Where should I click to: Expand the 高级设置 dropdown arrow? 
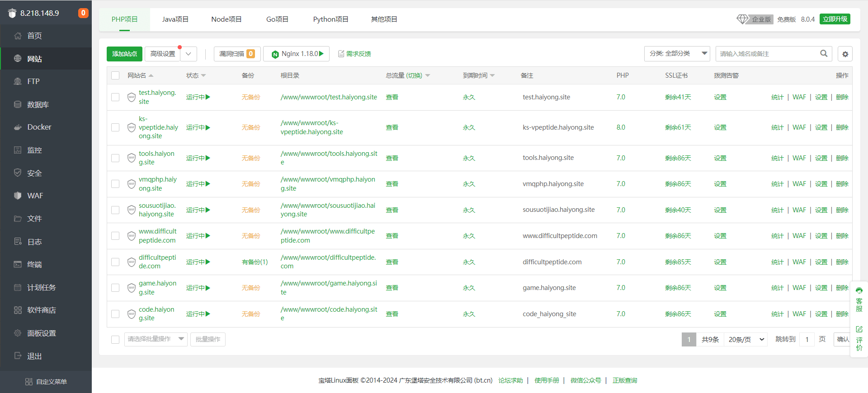click(x=189, y=54)
